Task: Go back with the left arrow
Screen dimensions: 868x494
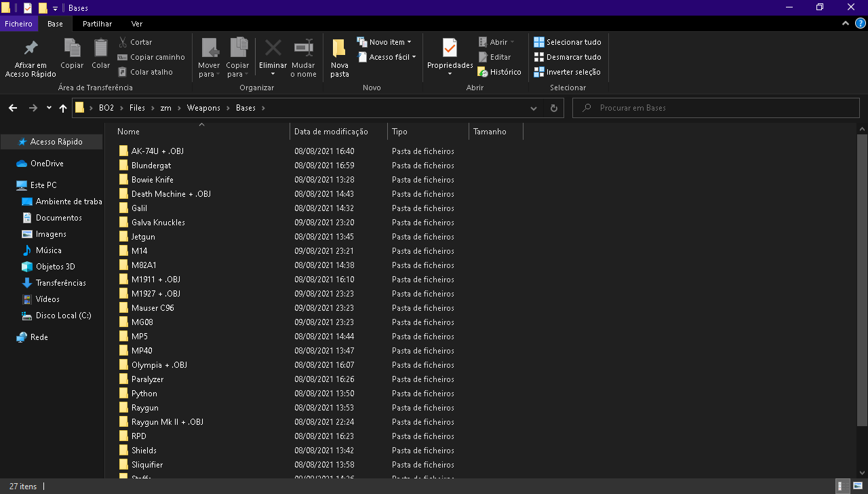Action: click(x=13, y=108)
